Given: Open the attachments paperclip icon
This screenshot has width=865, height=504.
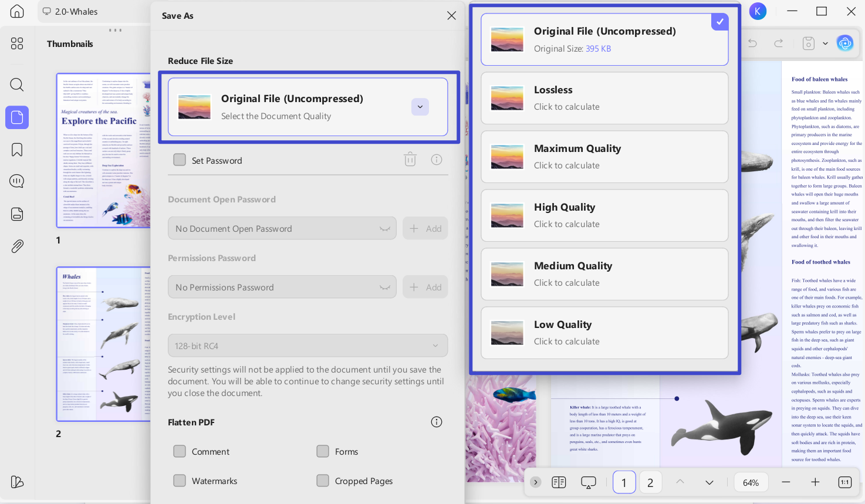Looking at the screenshot, I should coord(17,246).
